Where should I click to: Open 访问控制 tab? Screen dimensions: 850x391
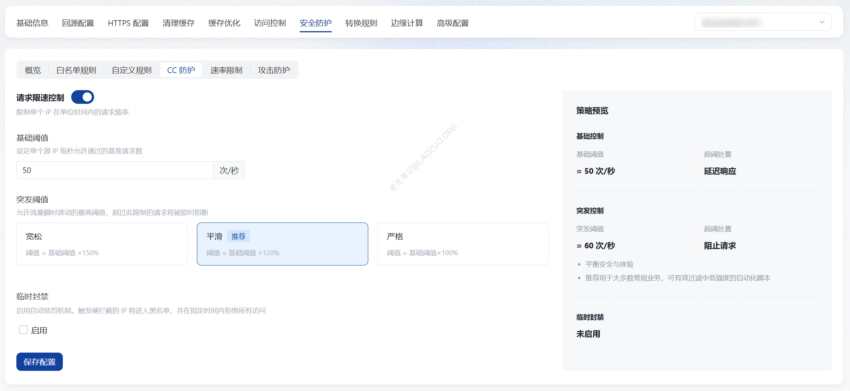tap(270, 23)
